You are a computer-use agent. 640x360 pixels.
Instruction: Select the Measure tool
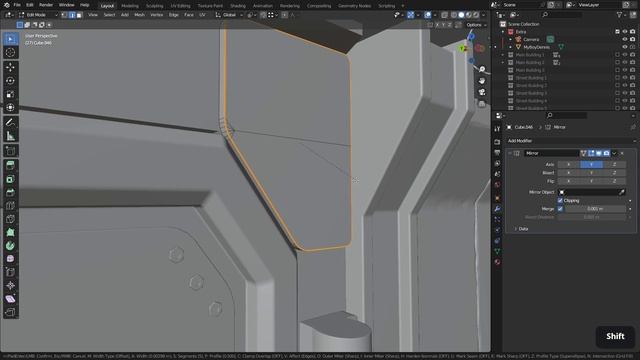(x=10, y=136)
